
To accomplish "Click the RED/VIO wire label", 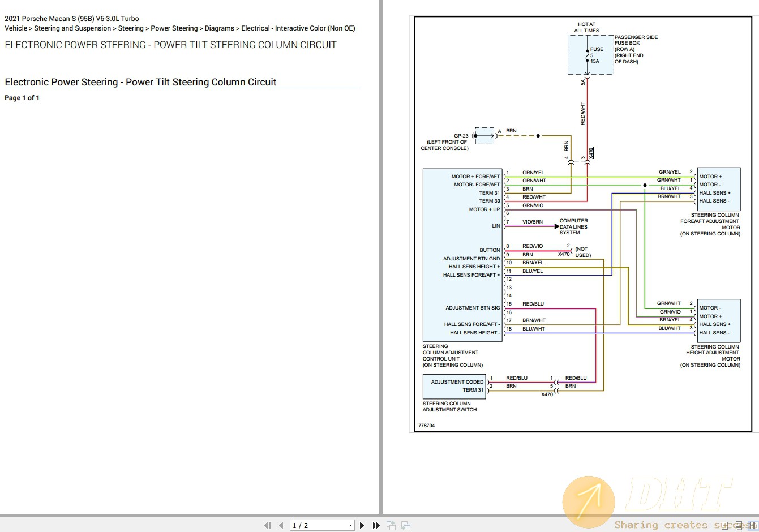I will (x=532, y=246).
